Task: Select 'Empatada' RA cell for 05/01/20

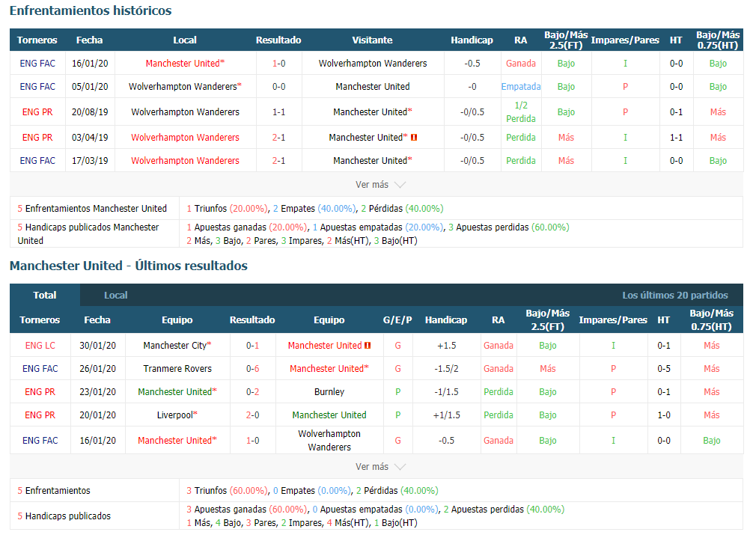Action: pos(521,86)
